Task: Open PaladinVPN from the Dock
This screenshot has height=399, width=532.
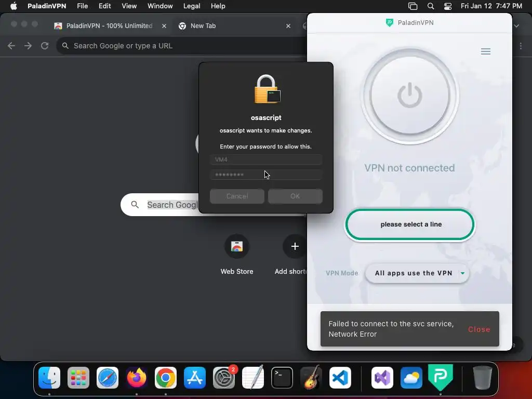Action: (x=441, y=377)
